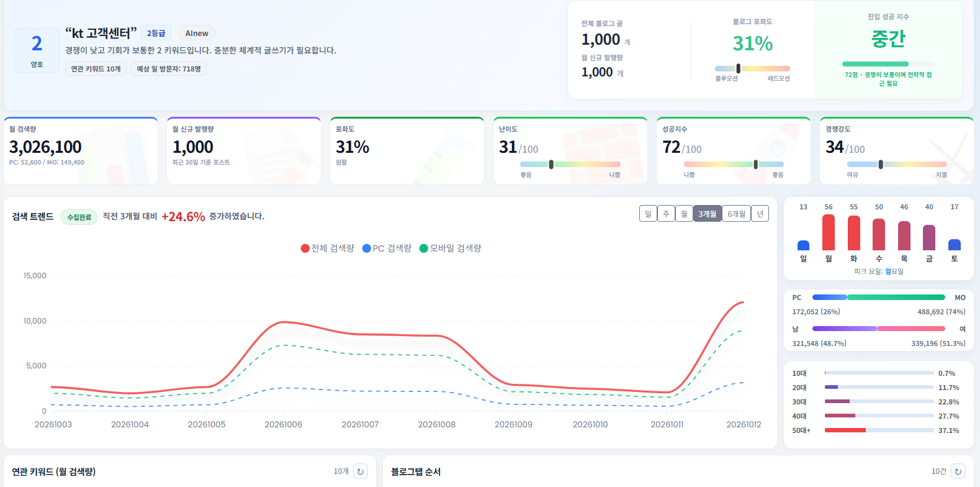Click the 20261006 x-axis date label
The image size is (980, 487).
point(284,425)
